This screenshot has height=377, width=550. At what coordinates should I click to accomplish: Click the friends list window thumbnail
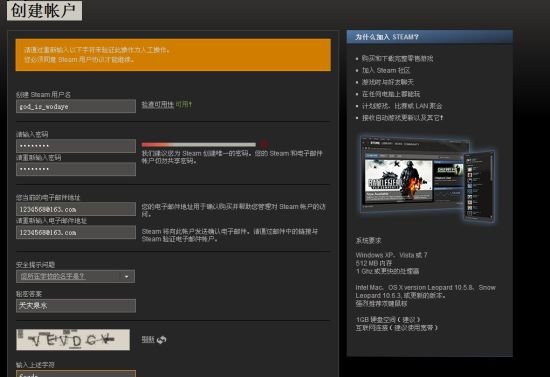(x=479, y=187)
